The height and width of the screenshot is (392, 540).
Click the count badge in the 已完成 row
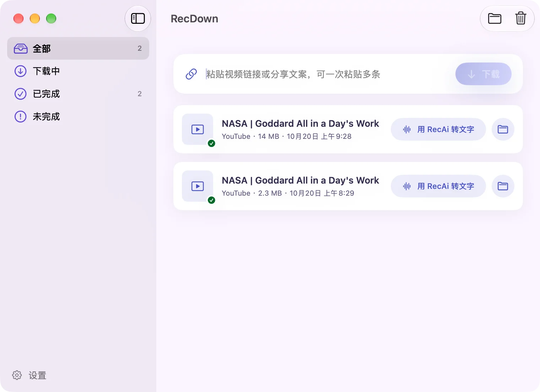(x=140, y=94)
